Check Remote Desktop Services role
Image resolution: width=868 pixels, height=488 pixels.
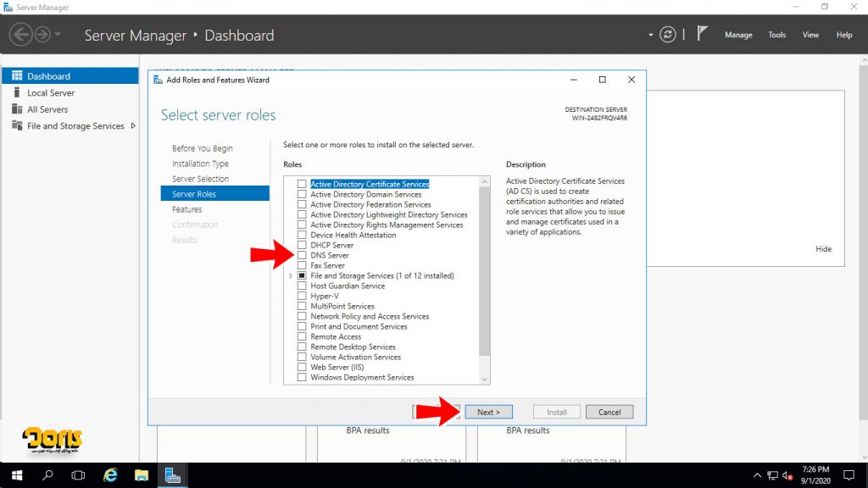click(x=302, y=347)
